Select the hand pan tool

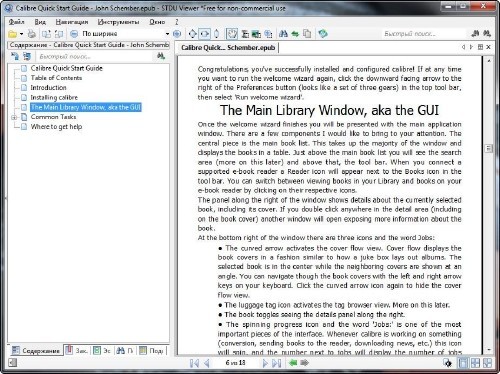(x=231, y=34)
